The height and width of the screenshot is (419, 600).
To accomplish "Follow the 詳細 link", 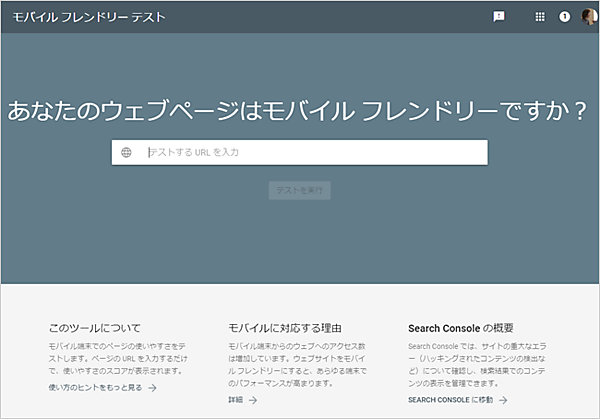I will coord(236,400).
